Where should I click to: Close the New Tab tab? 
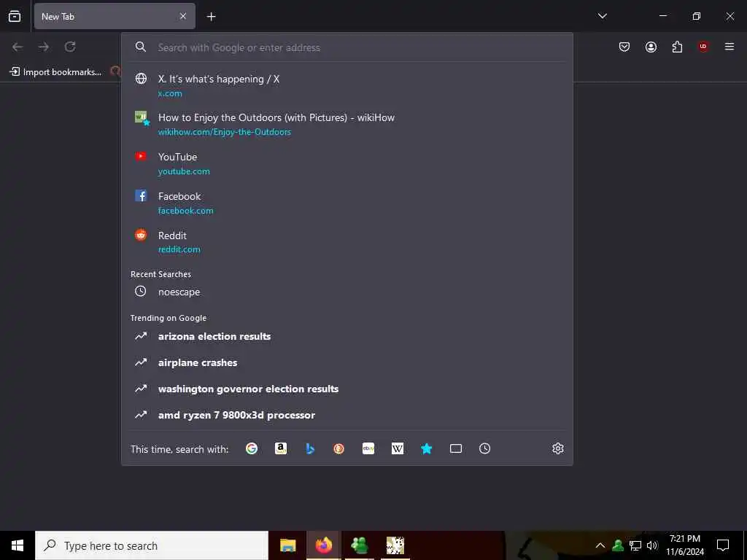pos(183,16)
